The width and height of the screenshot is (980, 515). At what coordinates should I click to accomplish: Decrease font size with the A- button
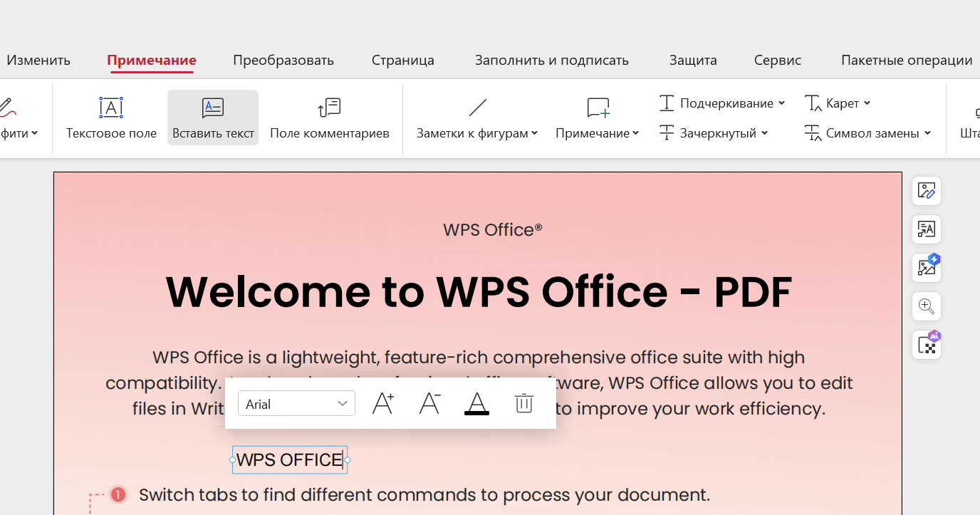(430, 403)
